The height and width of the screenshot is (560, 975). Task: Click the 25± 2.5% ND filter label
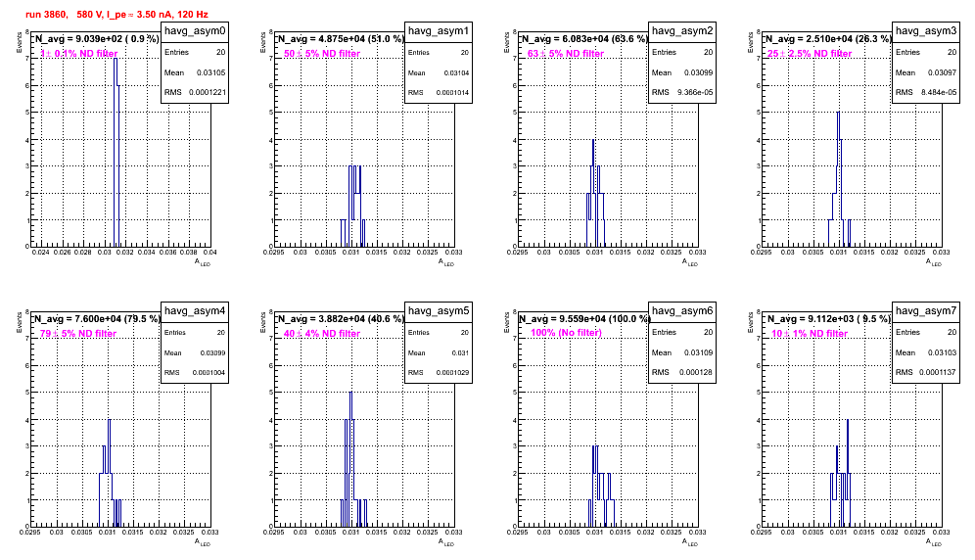pyautogui.click(x=810, y=54)
